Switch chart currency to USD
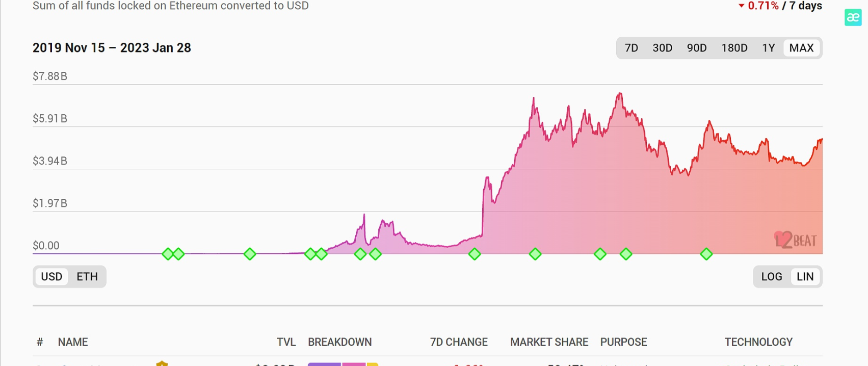Viewport: 868px width, 366px height. [51, 277]
